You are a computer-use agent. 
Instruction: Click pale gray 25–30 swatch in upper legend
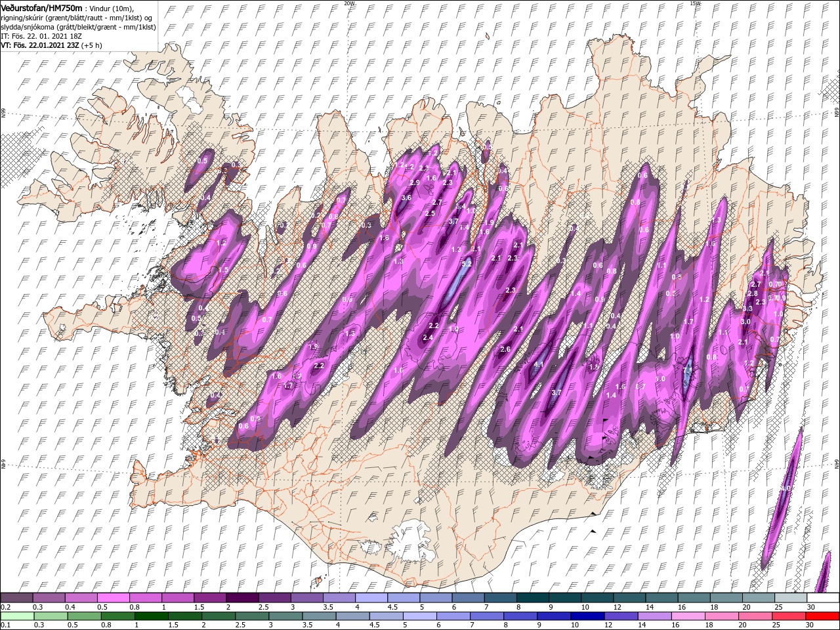click(789, 598)
